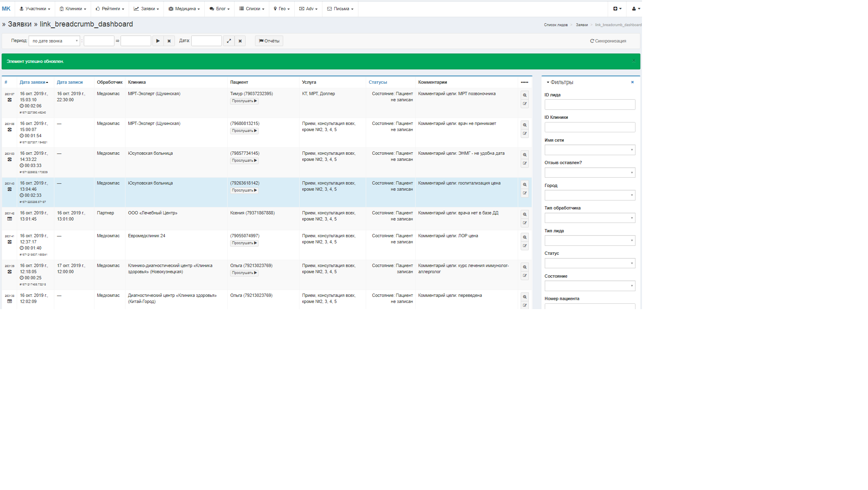Dismiss the green success notification

pyautogui.click(x=633, y=60)
